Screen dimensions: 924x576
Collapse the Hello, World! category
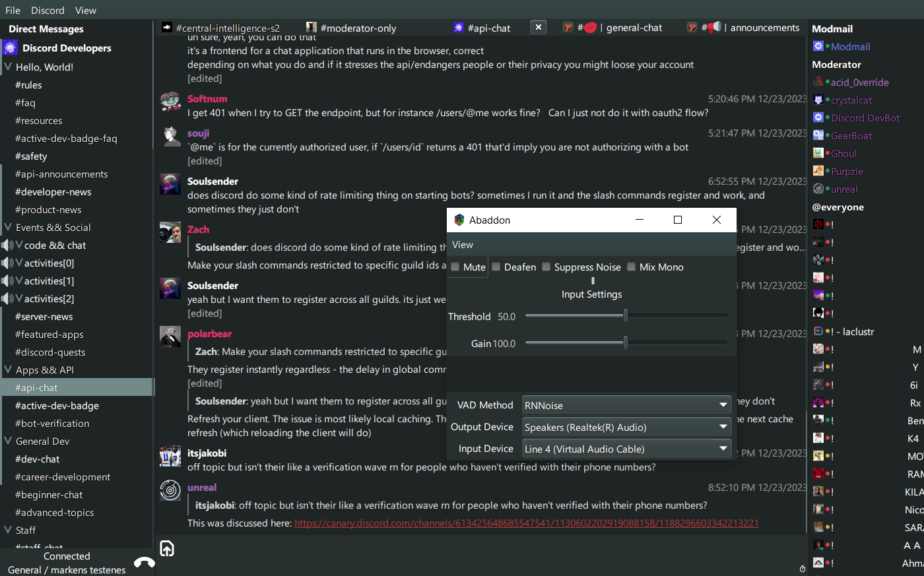(8, 67)
